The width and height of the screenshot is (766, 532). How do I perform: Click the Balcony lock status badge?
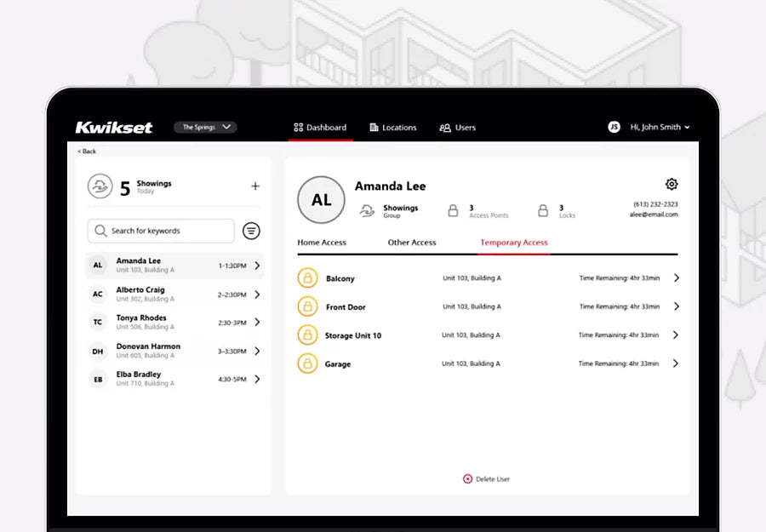[x=306, y=277]
